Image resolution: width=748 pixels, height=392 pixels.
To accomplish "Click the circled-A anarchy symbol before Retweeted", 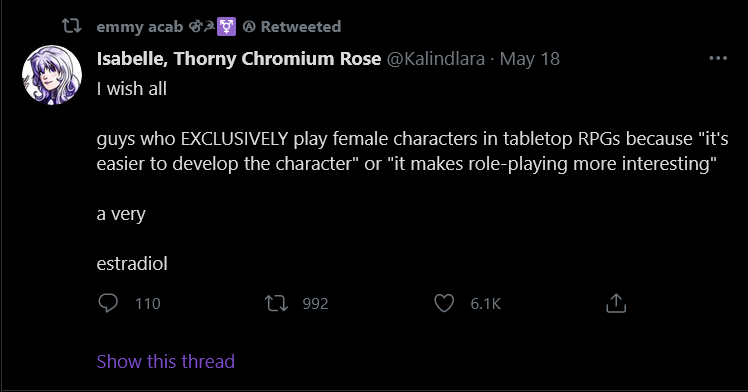I will 249,27.
